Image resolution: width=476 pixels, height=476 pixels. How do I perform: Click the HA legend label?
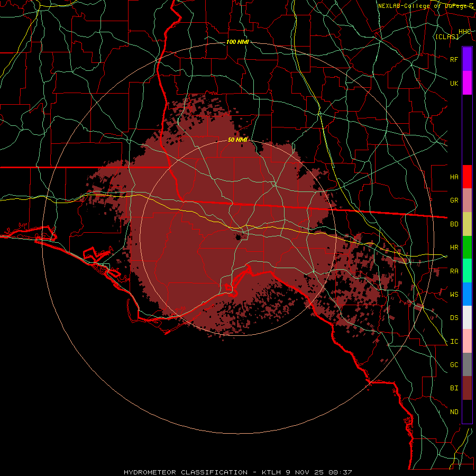[x=454, y=177]
